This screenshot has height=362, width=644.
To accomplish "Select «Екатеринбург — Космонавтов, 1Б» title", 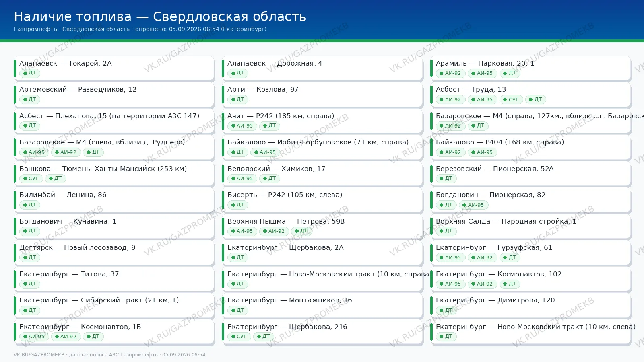I will [80, 327].
